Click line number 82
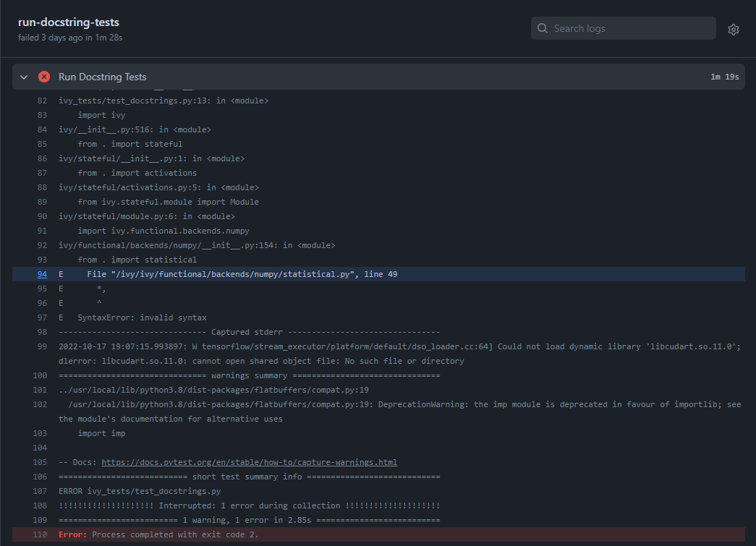 (x=43, y=101)
